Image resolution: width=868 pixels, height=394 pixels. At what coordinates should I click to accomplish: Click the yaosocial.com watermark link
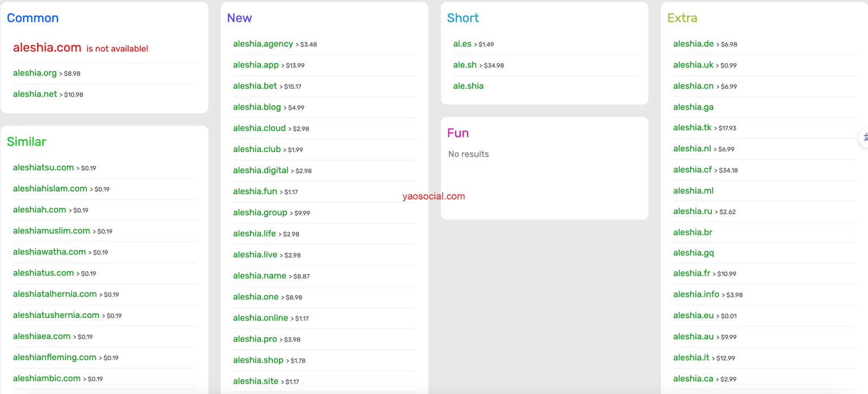(x=433, y=196)
